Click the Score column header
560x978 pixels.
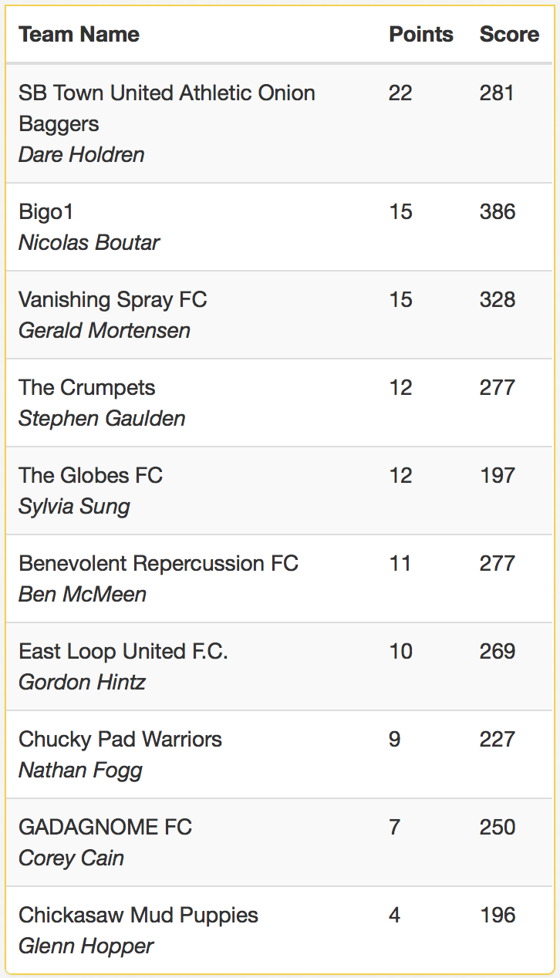pos(509,35)
